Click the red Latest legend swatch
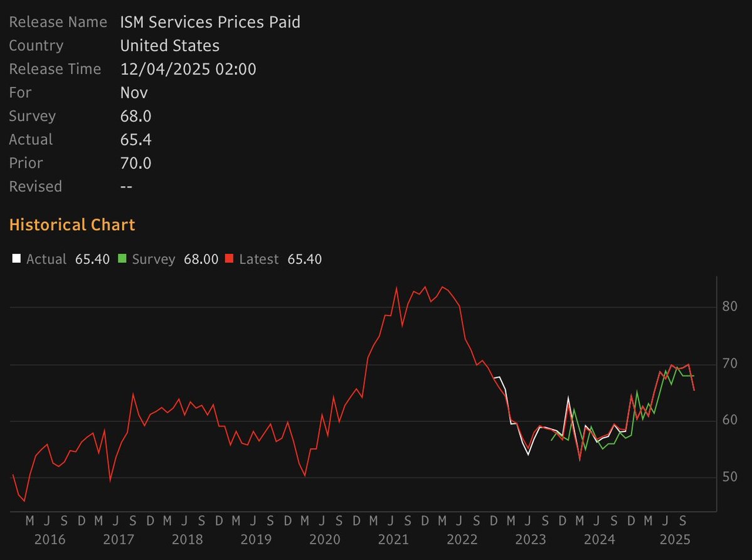The height and width of the screenshot is (560, 752). tap(229, 258)
